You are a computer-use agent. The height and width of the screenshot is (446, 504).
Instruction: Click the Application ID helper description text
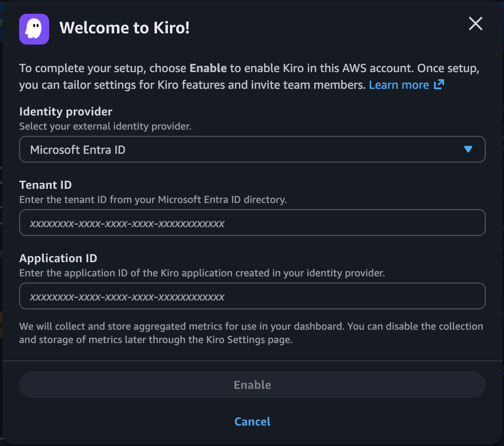click(x=202, y=273)
